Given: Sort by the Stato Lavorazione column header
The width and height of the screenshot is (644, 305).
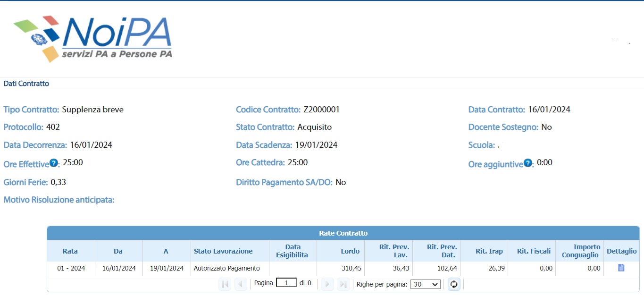Looking at the screenshot, I should point(223,251).
